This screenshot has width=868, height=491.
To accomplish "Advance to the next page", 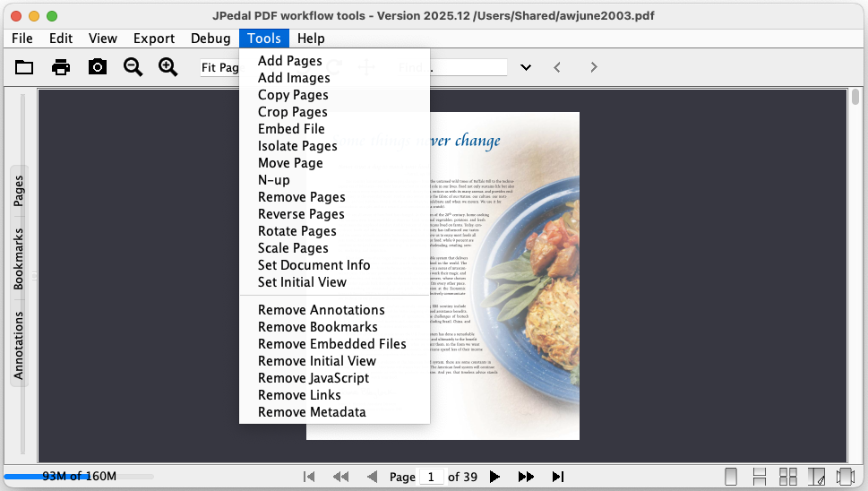I will [494, 477].
